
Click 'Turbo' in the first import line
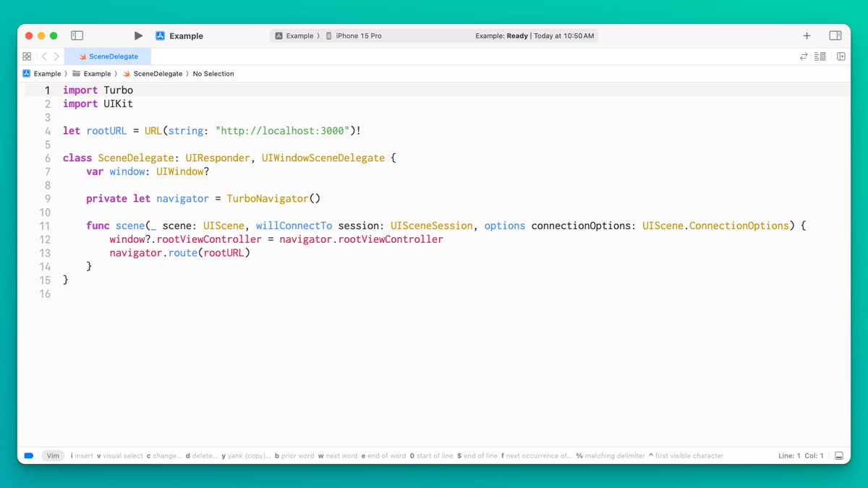pos(119,90)
